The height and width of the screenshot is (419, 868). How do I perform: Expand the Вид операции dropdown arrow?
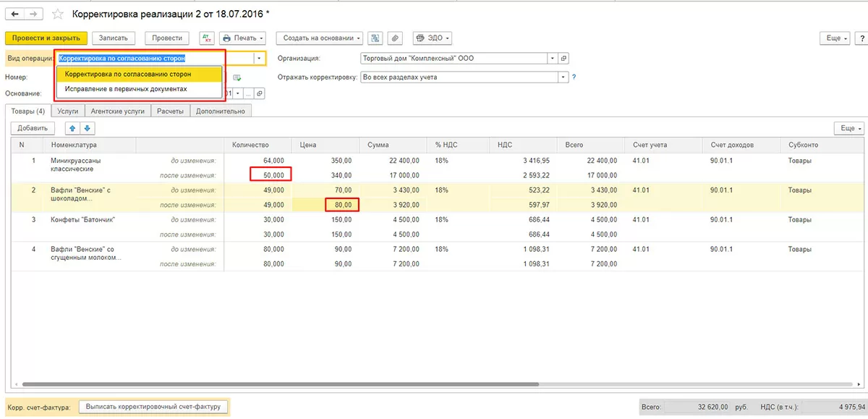coord(258,59)
